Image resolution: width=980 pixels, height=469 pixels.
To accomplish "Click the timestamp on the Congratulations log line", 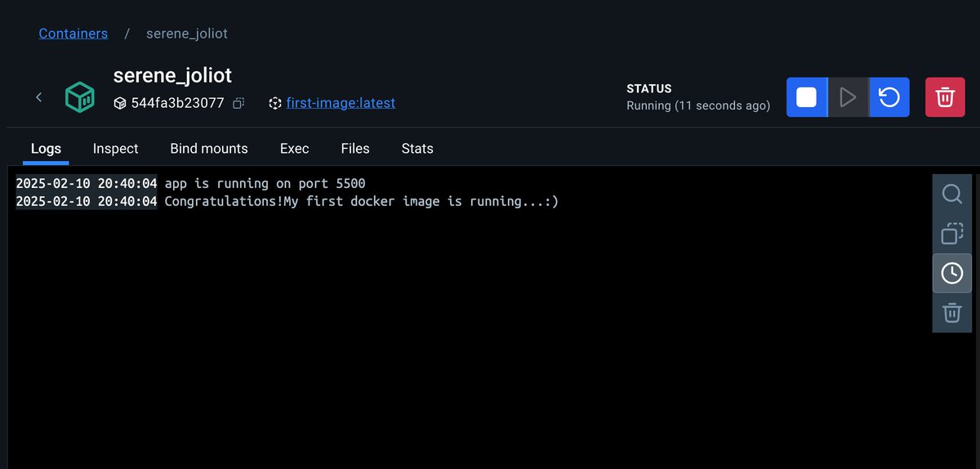I will 87,201.
